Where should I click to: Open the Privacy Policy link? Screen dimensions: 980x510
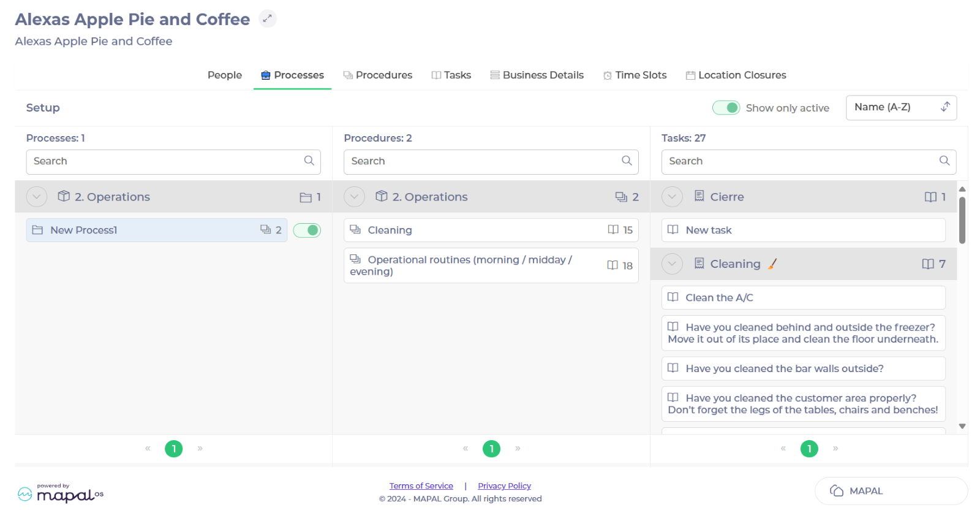[504, 485]
